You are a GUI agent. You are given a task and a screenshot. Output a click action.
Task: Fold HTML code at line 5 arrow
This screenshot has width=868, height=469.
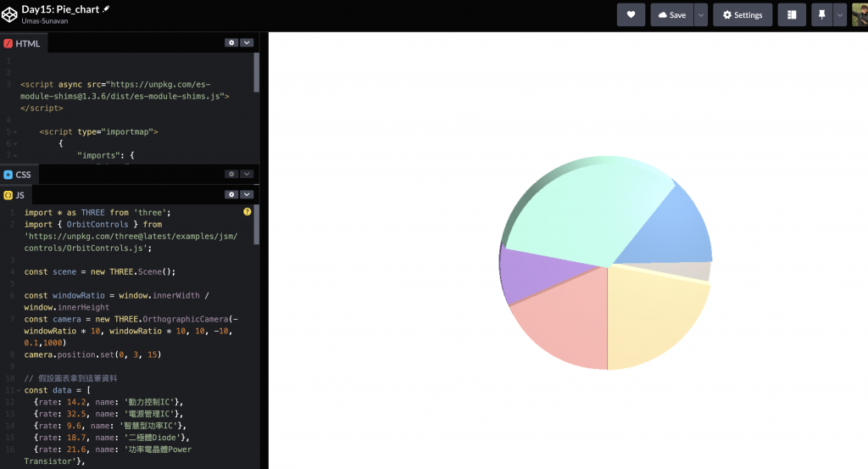coord(15,131)
